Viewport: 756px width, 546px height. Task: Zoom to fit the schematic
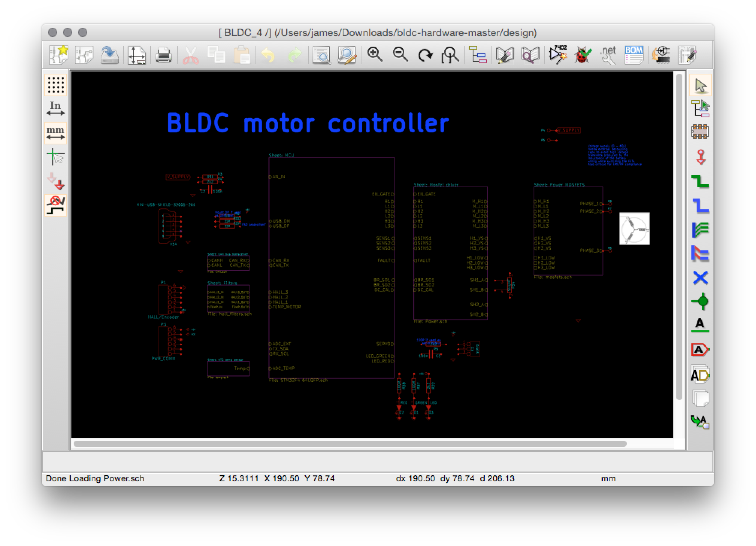(451, 55)
